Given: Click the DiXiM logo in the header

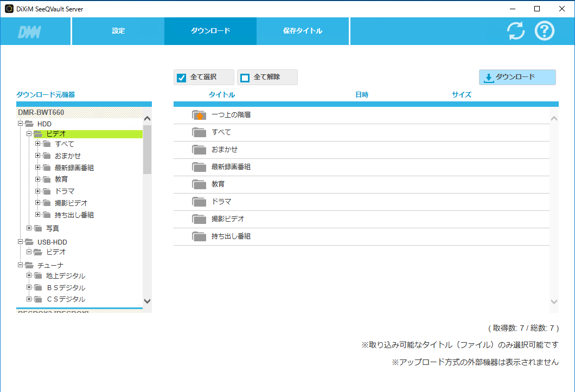Looking at the screenshot, I should point(29,31).
